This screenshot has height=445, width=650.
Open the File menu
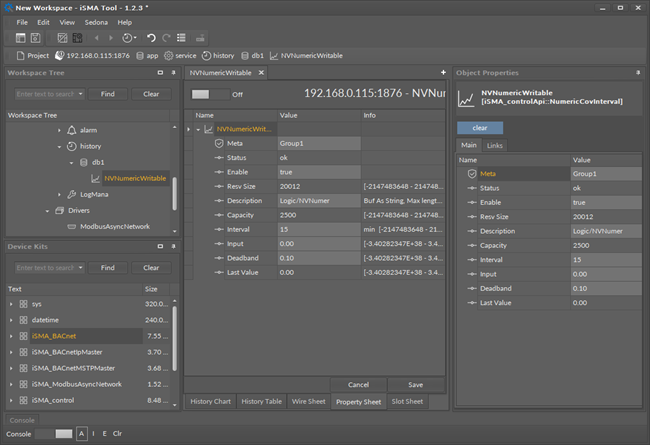22,22
